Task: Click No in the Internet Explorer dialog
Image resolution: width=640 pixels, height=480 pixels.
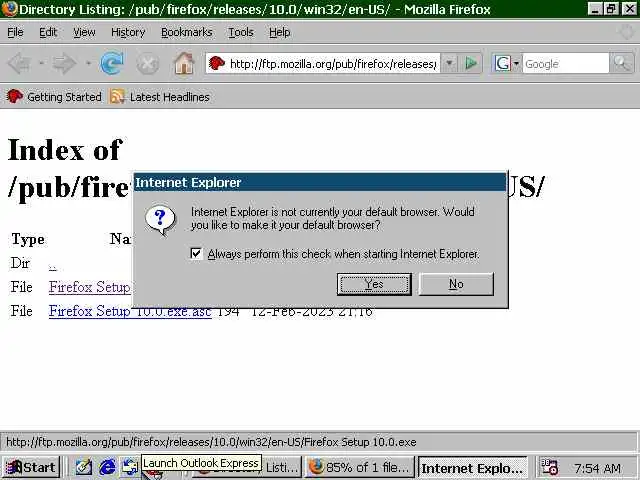Action: 456,284
